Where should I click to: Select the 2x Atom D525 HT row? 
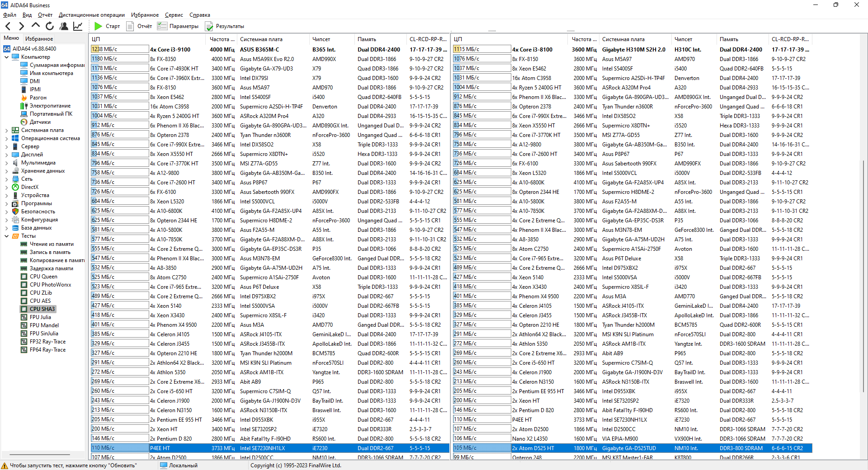[632, 448]
